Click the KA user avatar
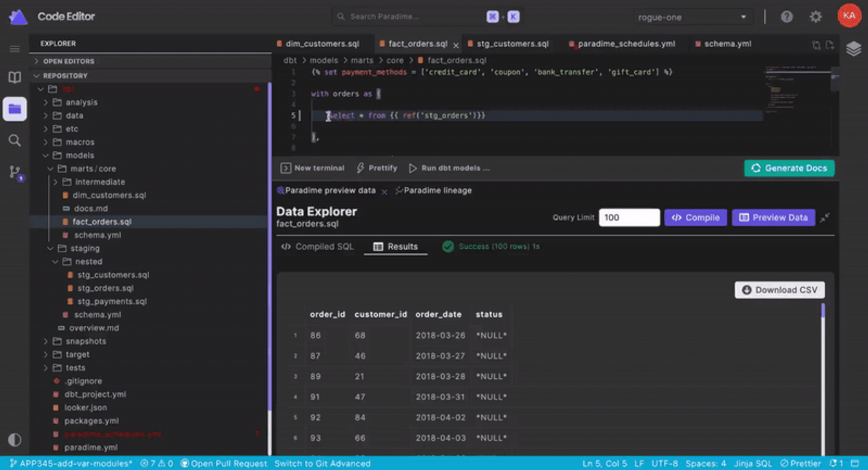 tap(849, 16)
